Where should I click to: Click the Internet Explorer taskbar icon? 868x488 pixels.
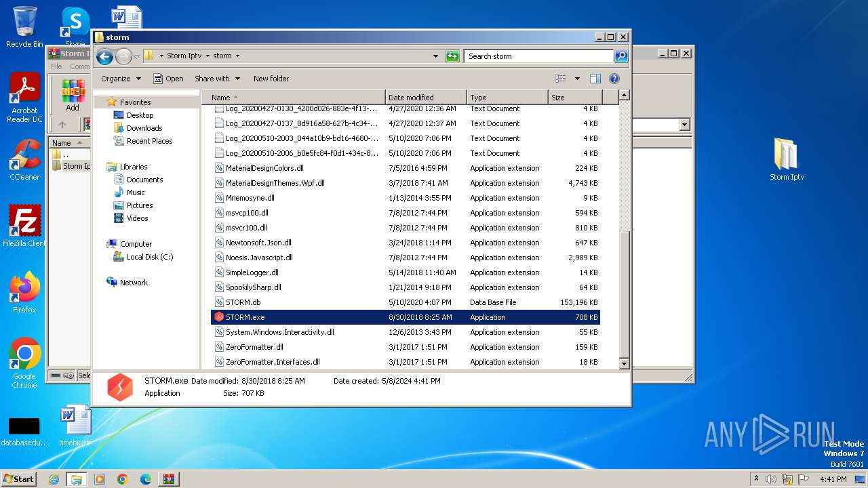click(x=54, y=479)
